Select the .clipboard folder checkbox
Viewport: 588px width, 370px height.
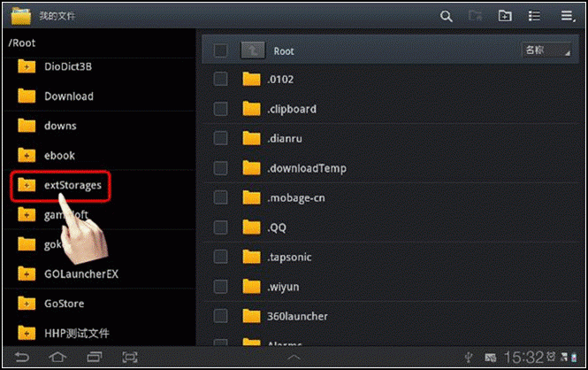[220, 109]
